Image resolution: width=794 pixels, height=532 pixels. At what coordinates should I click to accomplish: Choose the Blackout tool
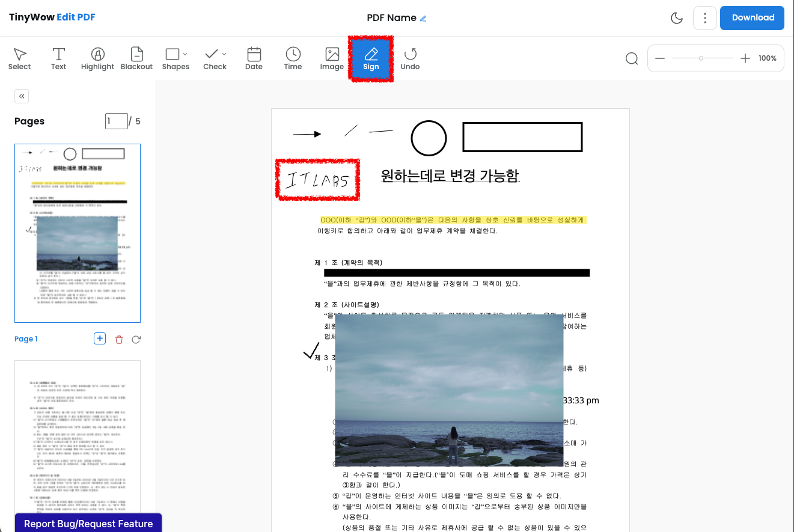[x=136, y=58]
